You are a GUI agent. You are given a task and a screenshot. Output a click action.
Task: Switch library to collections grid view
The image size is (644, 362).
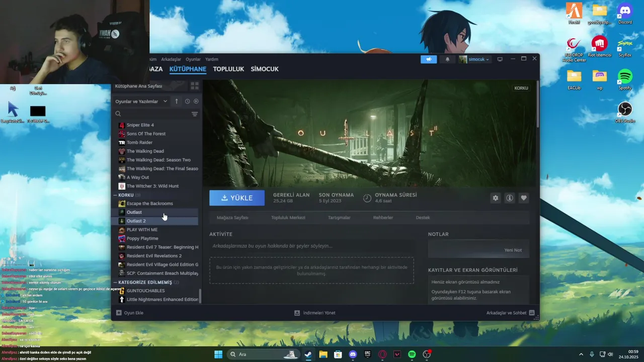(x=195, y=86)
